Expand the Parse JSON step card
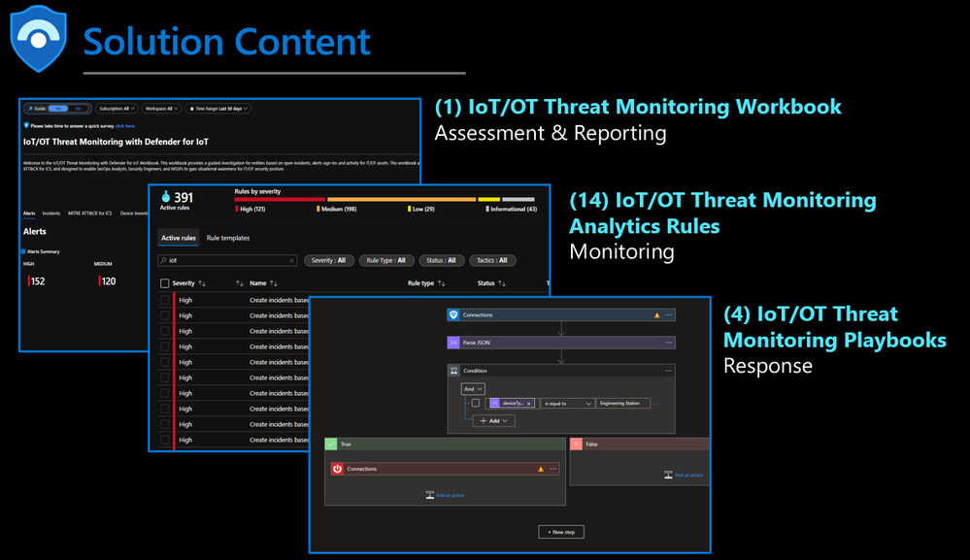 point(561,343)
